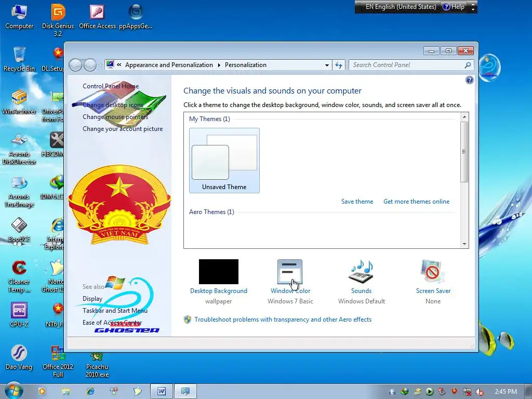Select the Disk Genius 3.2 desktop icon
This screenshot has height=399, width=532.
58,20
